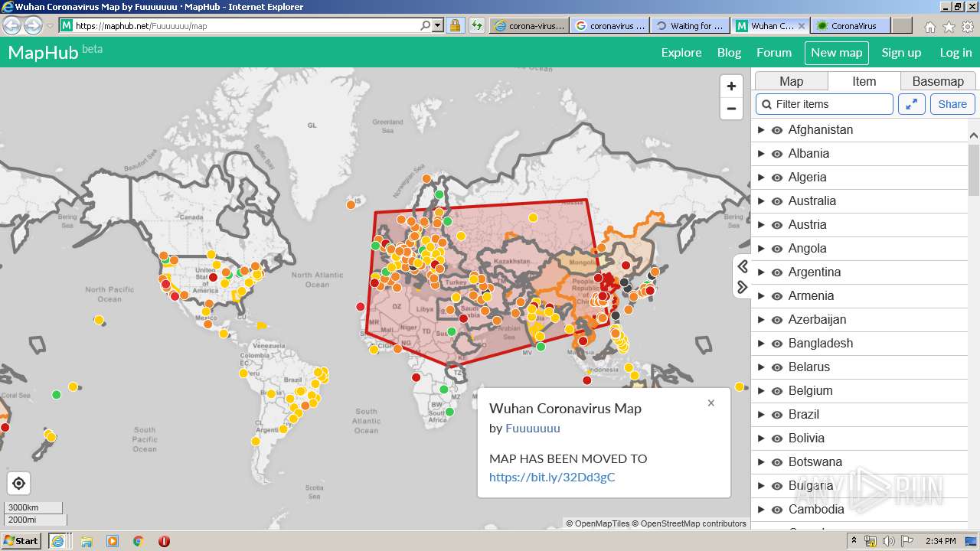Open the Explore link
Screen dimensions: 980x551
[x=681, y=53]
